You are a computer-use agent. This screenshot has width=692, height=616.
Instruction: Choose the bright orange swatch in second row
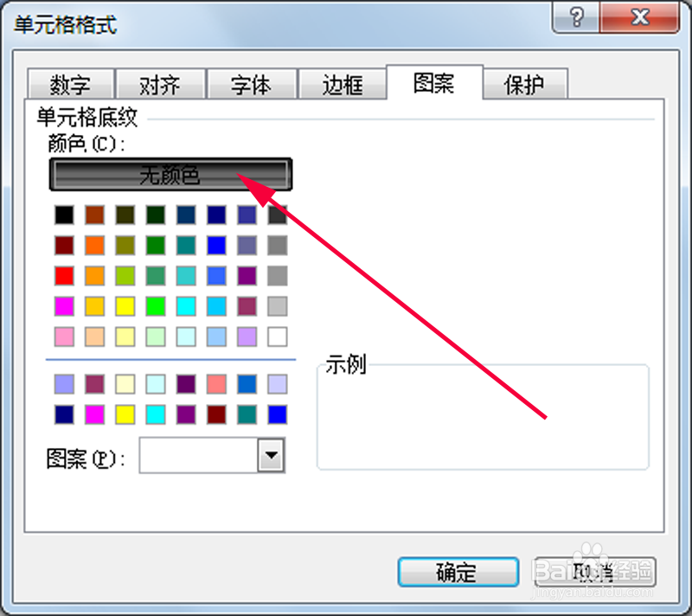pos(95,246)
